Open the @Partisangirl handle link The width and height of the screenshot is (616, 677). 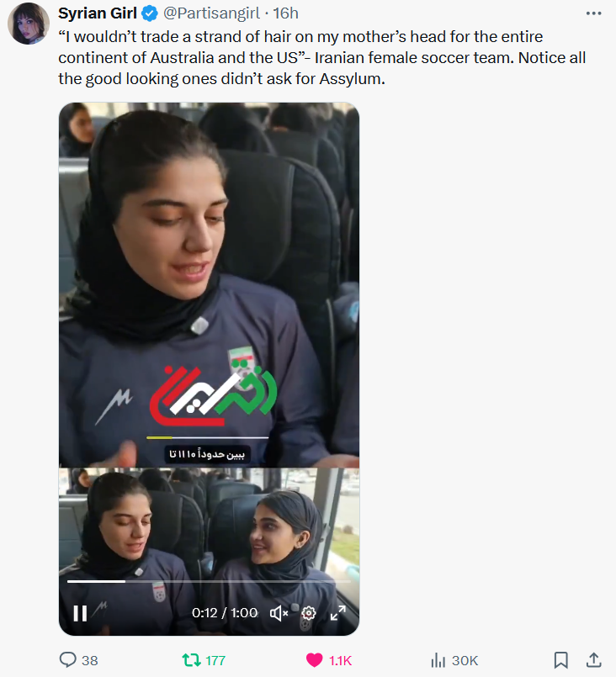point(212,13)
